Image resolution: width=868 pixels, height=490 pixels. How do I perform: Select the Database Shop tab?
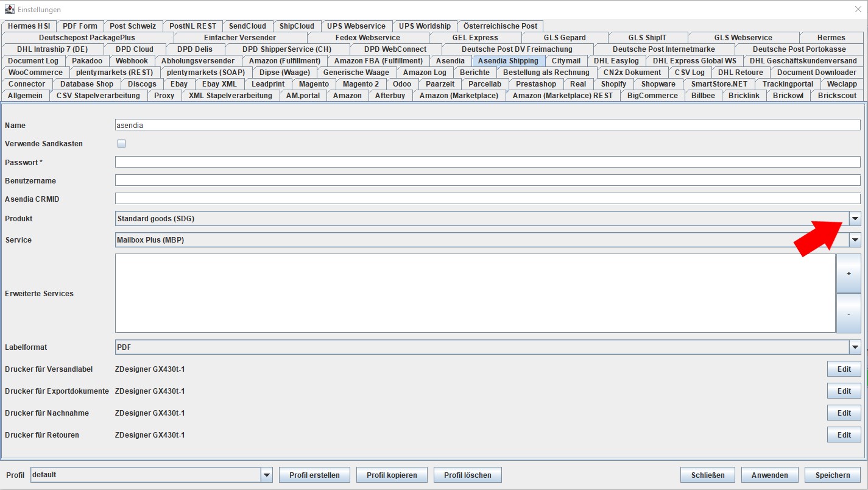coord(86,84)
